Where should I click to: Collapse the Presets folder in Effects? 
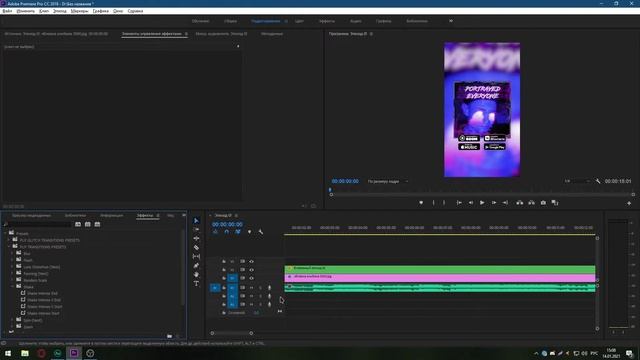coord(6,233)
